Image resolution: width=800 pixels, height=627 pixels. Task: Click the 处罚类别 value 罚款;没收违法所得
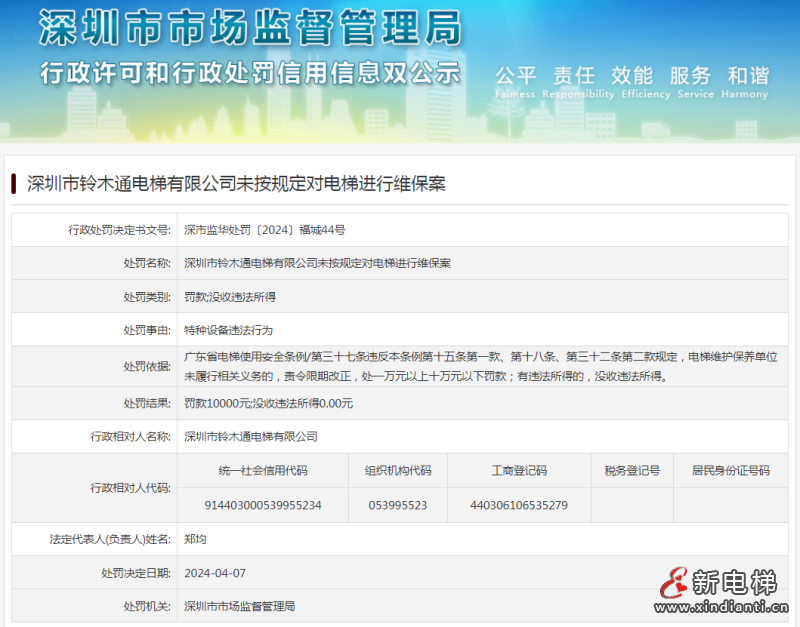[x=230, y=297]
